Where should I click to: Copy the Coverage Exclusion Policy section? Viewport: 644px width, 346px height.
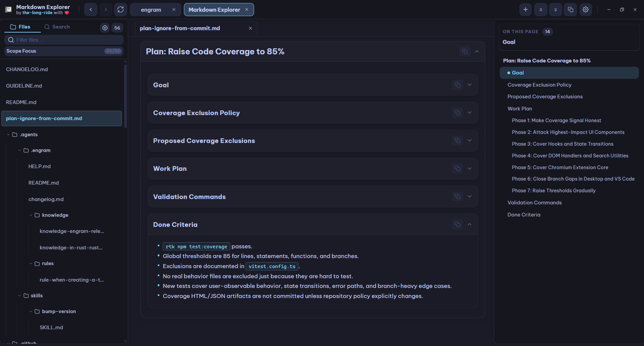click(457, 112)
